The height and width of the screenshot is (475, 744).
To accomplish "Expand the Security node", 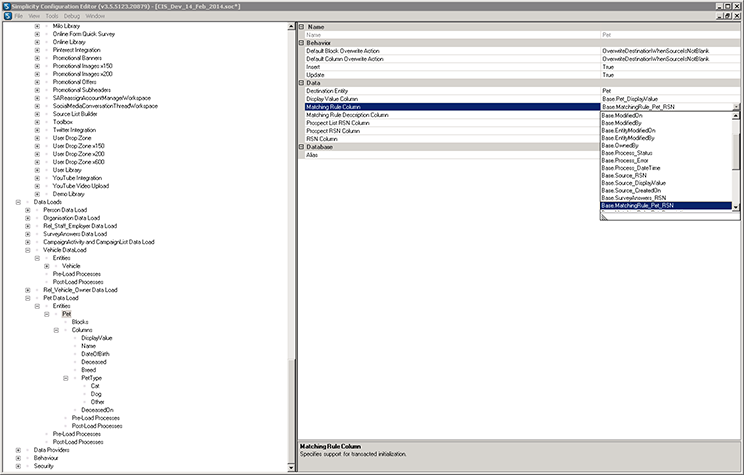I will pyautogui.click(x=18, y=466).
